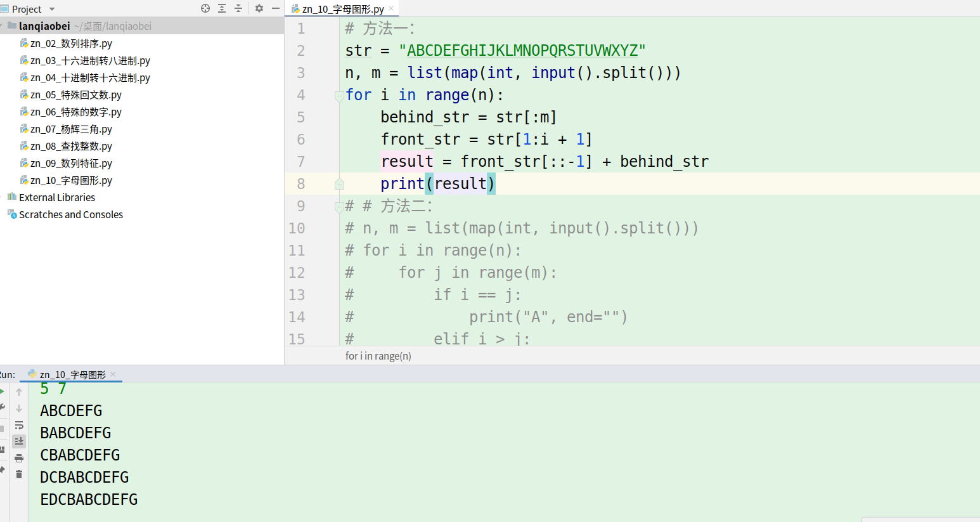Click the down arrow in console toolbar
Image resolution: width=980 pixels, height=522 pixels.
(x=19, y=408)
